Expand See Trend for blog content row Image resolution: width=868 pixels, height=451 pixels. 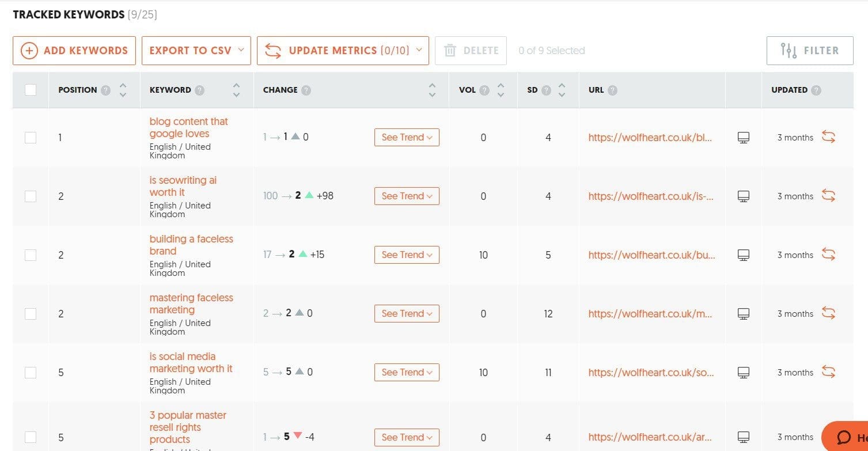coord(407,137)
